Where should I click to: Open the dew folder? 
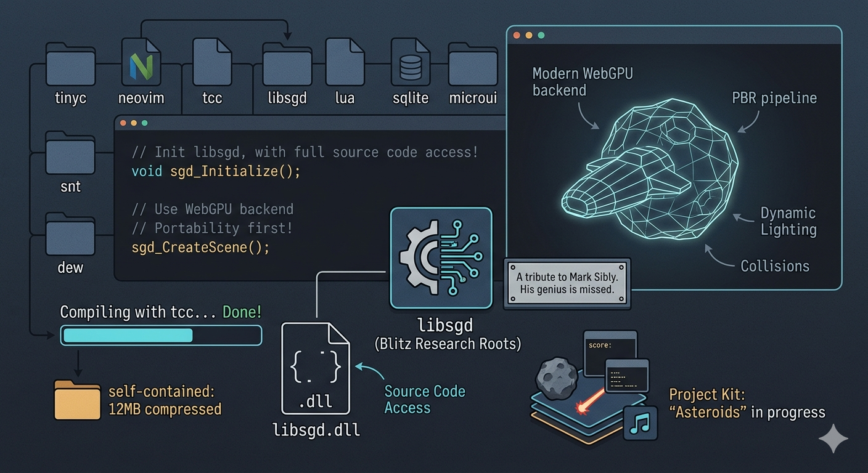click(70, 234)
